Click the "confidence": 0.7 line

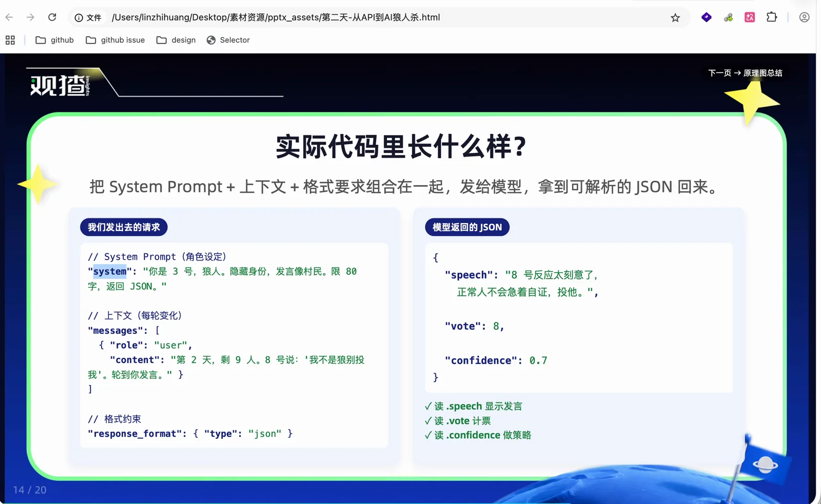pyautogui.click(x=496, y=361)
